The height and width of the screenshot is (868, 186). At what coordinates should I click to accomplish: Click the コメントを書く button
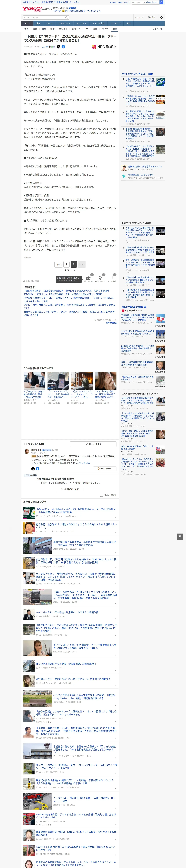93,444
